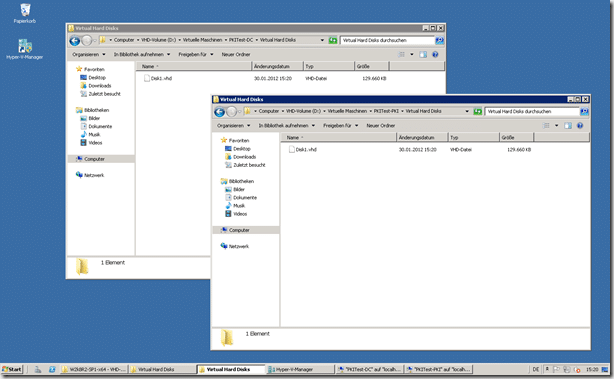Click back arrow in front Explorer window
This screenshot has height=379, width=614.
coord(220,112)
